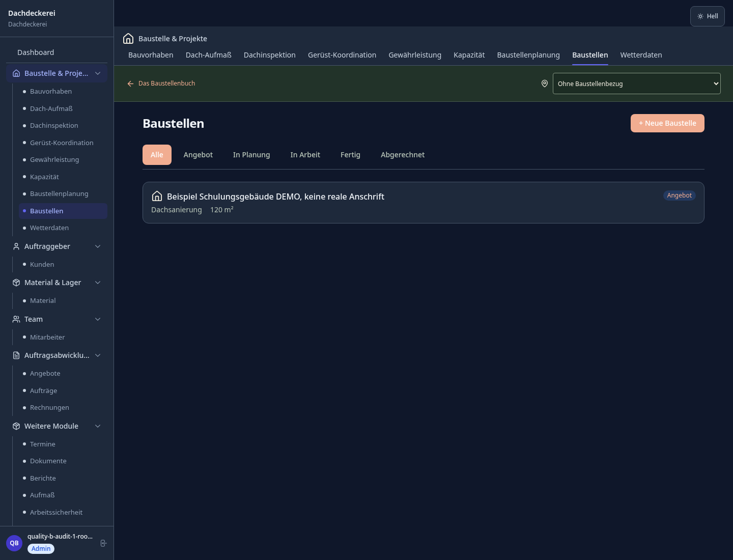Open Dashboard in the sidebar
Image resolution: width=733 pixels, height=560 pixels.
pos(57,52)
